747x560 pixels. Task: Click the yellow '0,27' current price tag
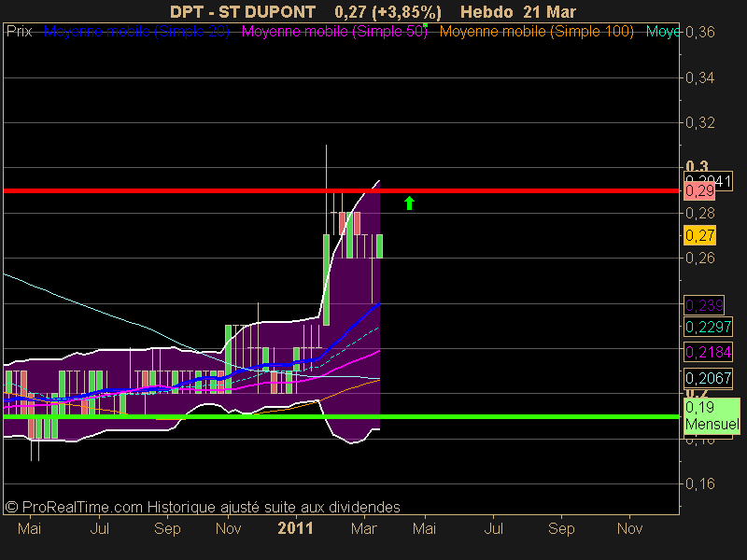coord(699,235)
